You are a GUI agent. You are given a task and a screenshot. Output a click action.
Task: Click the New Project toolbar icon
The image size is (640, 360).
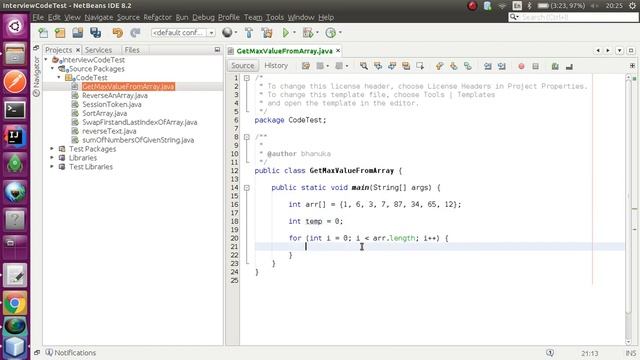coord(60,33)
